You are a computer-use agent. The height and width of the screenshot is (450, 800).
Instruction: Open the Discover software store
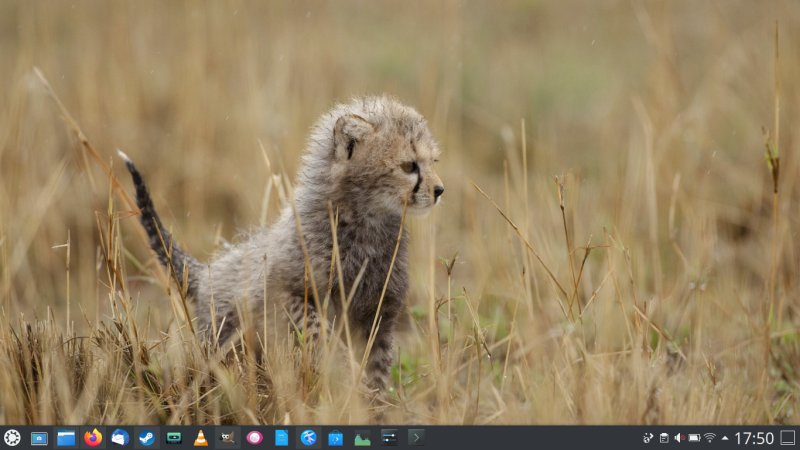tap(335, 438)
